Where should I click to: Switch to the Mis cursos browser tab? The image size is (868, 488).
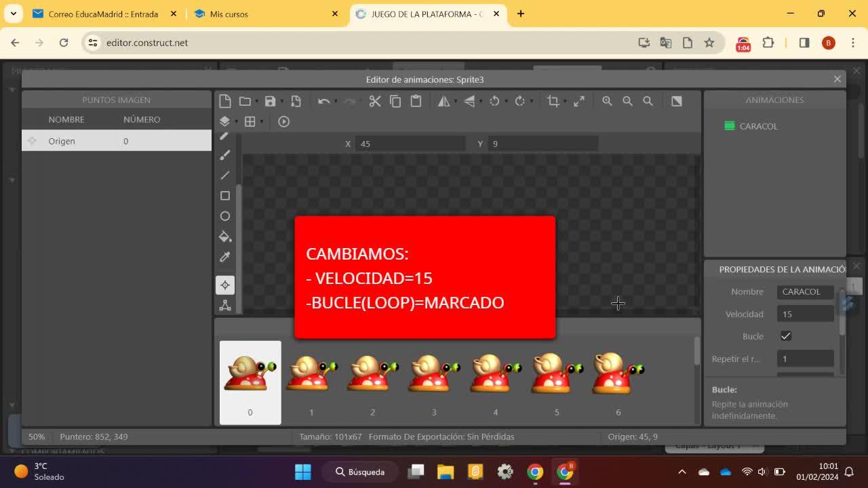coord(229,14)
